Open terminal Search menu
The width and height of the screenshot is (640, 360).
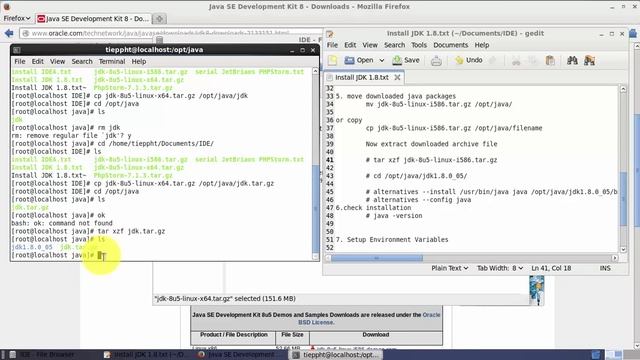click(82, 62)
